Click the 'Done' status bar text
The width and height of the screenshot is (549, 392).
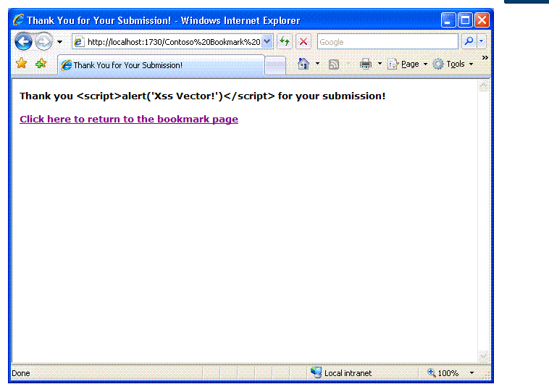(21, 373)
